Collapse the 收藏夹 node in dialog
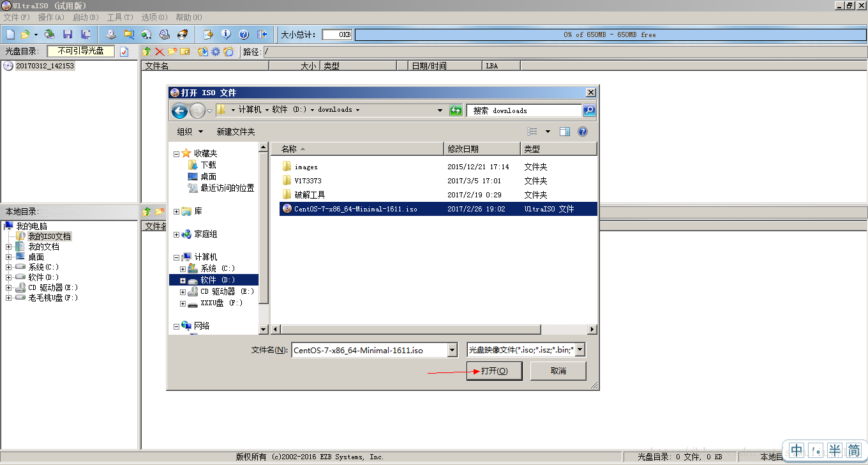Screen dimensions: 868x465 [x=177, y=154]
